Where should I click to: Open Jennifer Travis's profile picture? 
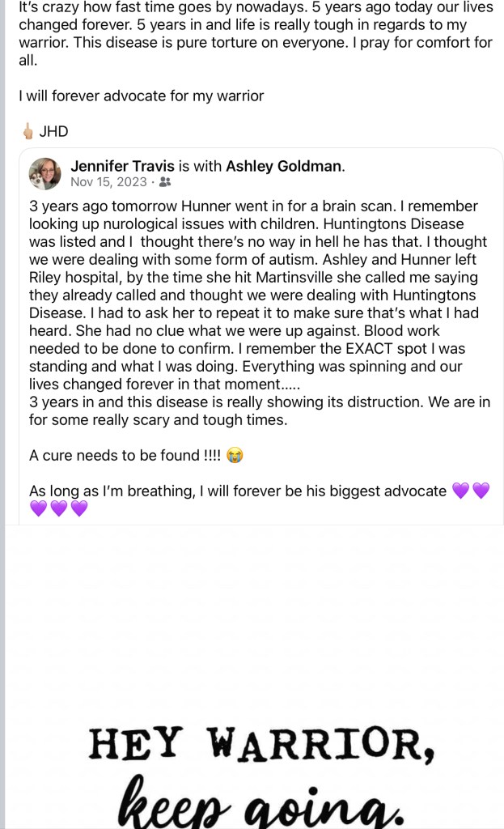(45, 173)
